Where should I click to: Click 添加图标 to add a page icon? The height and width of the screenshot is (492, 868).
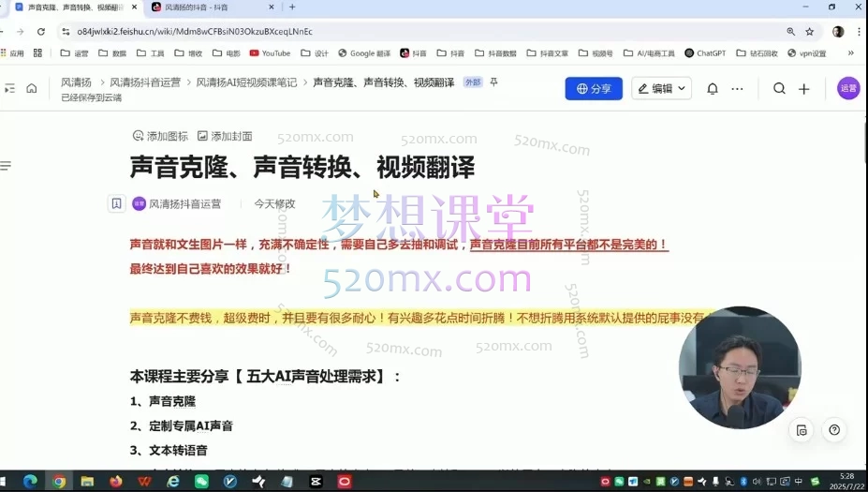(160, 136)
